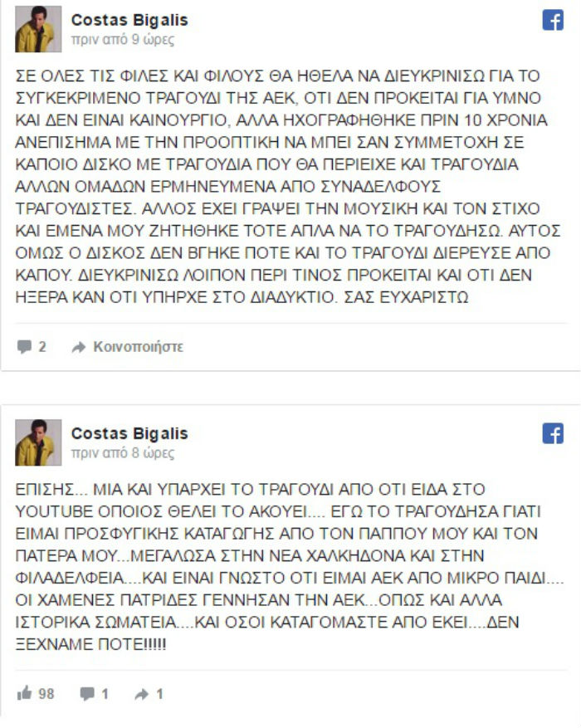Open Costas Bigalis name link, second post
The height and width of the screenshot is (728, 581).
(x=129, y=433)
